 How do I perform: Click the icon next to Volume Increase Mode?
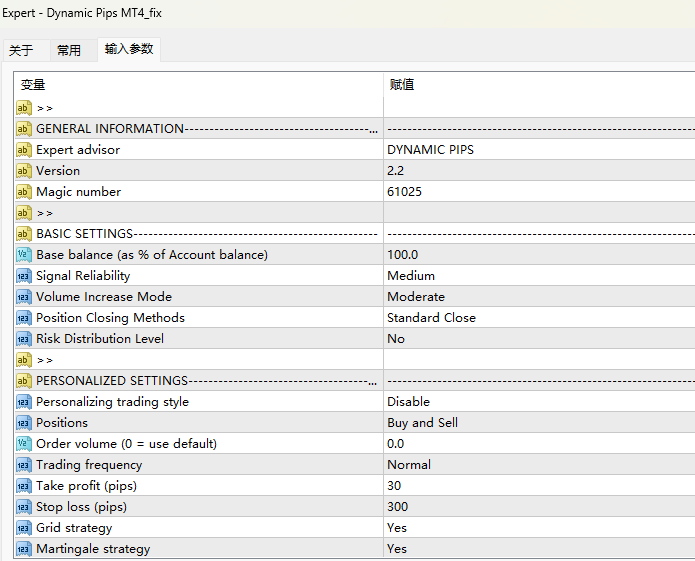[x=24, y=297]
